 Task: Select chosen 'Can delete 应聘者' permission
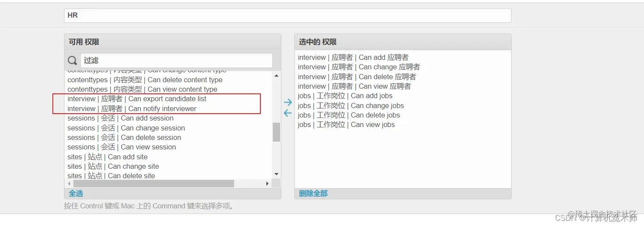[x=357, y=77]
